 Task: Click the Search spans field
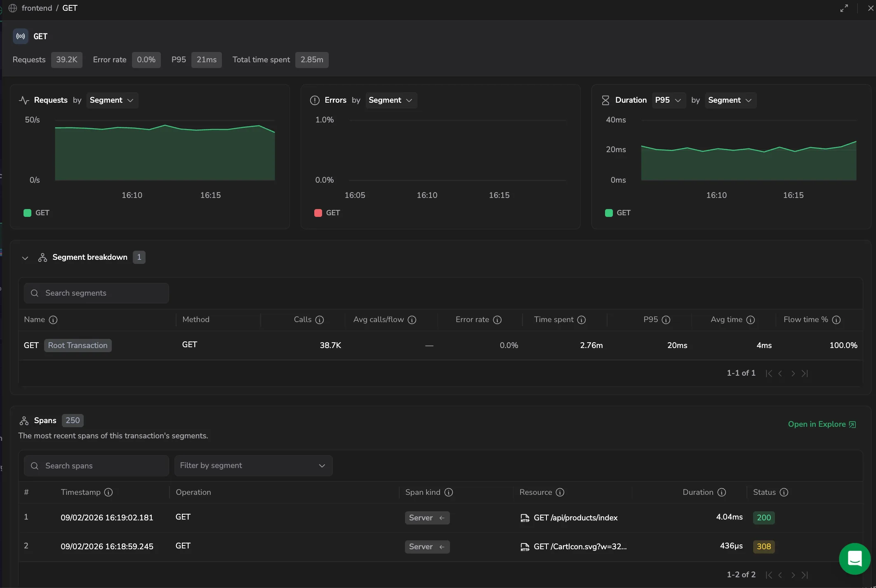pos(97,466)
